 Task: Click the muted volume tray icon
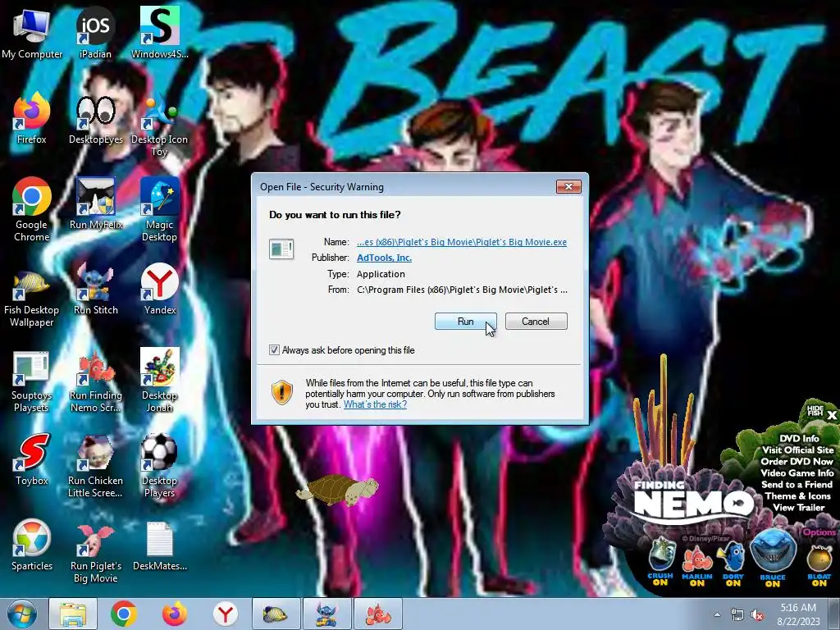[x=757, y=615]
